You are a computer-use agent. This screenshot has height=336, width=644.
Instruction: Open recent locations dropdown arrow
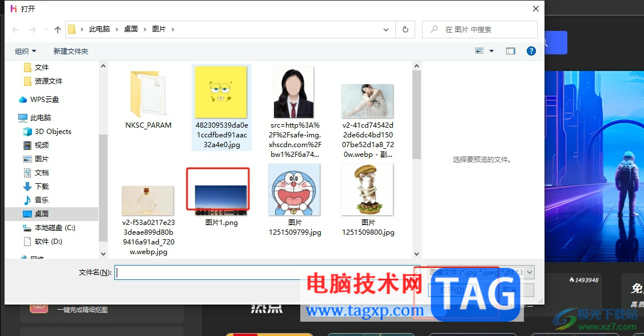46,30
